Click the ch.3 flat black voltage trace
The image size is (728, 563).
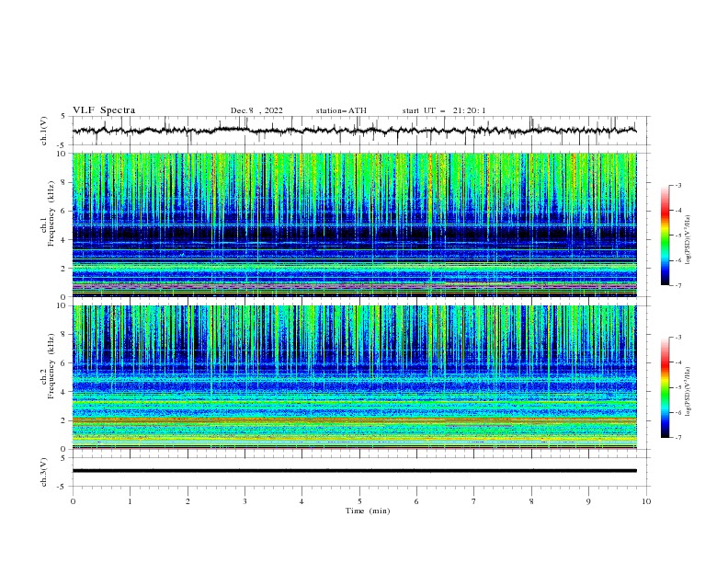point(354,471)
